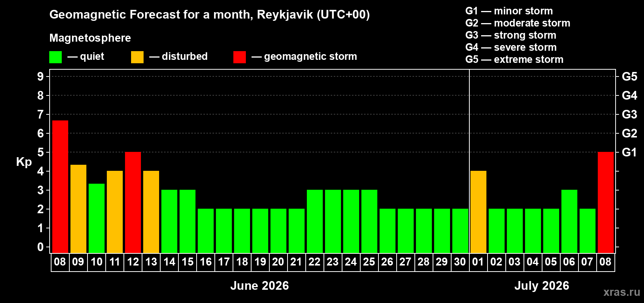Click the red geomagnetic storm legend swatch
The image size is (644, 303).
(239, 57)
